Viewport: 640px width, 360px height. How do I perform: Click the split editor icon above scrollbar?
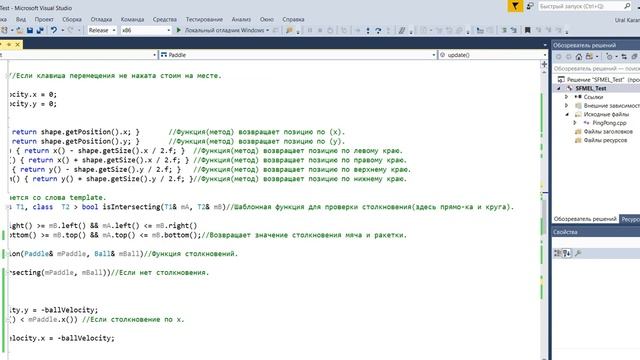click(544, 64)
